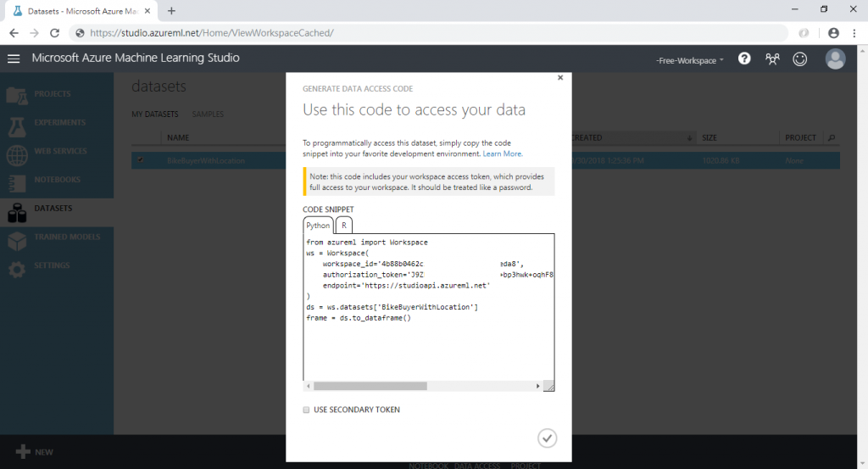Confirm dialog with checkmark button
The height and width of the screenshot is (469, 868).
point(547,438)
